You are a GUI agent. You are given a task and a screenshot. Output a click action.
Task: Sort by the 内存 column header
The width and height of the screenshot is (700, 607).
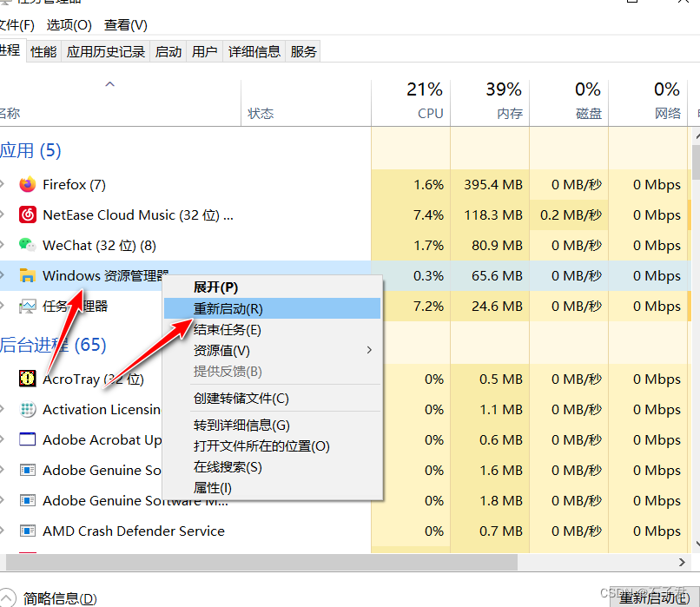490,102
